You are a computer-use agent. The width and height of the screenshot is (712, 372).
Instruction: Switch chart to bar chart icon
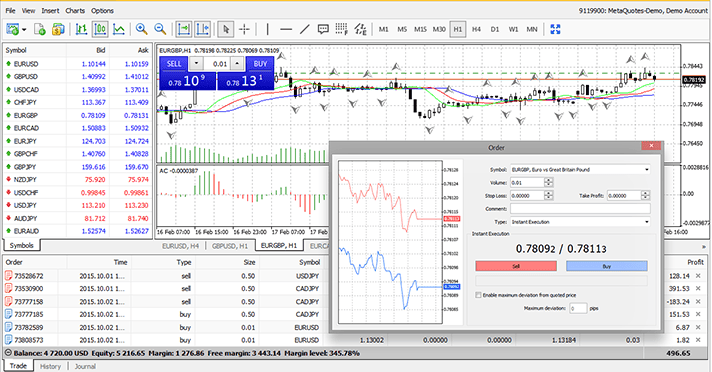tap(82, 30)
